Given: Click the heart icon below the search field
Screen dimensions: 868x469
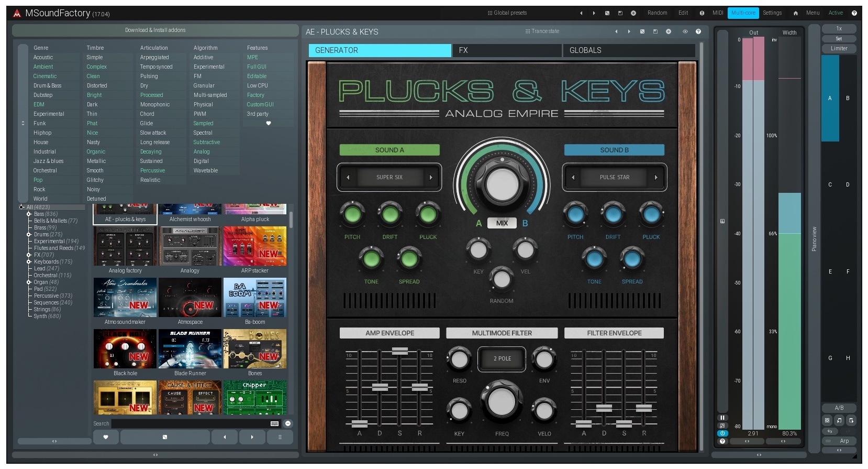Looking at the screenshot, I should (106, 437).
